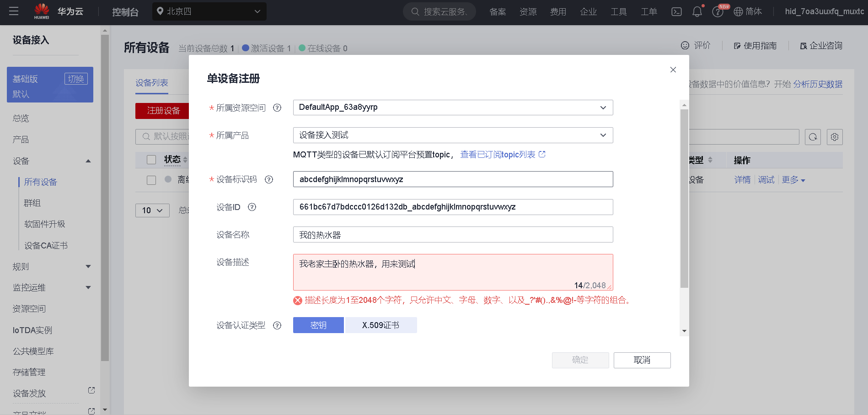The image size is (868, 415).
Task: Click the 使用指南 guide icon
Action: click(737, 46)
